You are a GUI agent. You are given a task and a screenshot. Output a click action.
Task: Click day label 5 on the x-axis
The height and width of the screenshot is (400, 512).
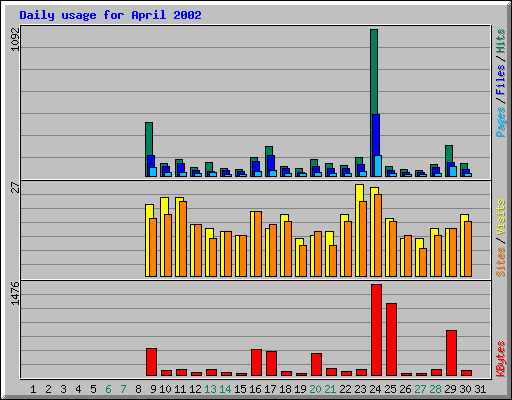(x=93, y=389)
